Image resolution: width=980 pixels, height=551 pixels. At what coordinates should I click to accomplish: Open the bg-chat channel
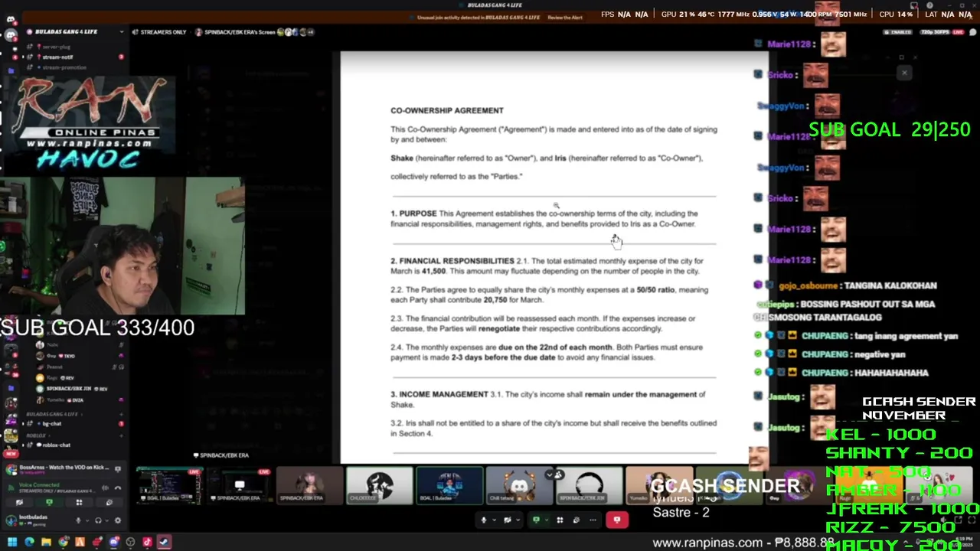click(52, 423)
